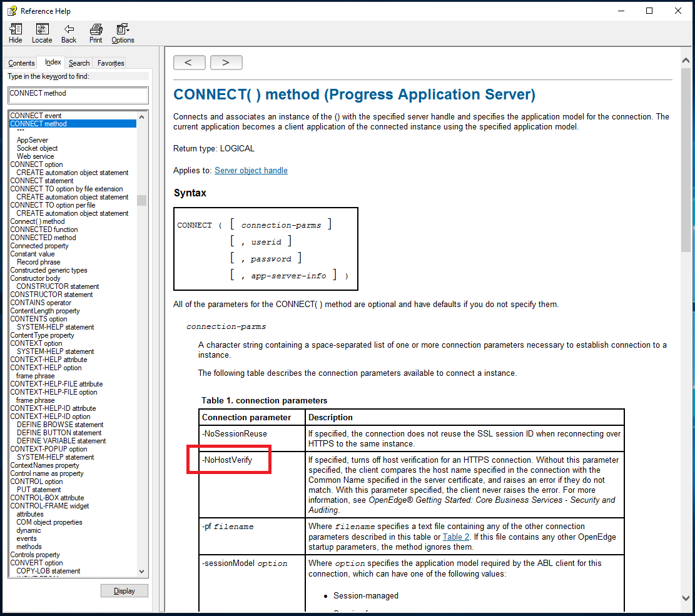The width and height of the screenshot is (695, 616).
Task: Select 'Socket object' index sub-entry
Action: 38,148
